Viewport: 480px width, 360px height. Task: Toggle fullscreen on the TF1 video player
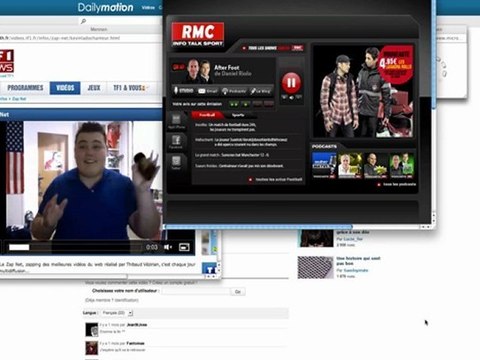184,247
